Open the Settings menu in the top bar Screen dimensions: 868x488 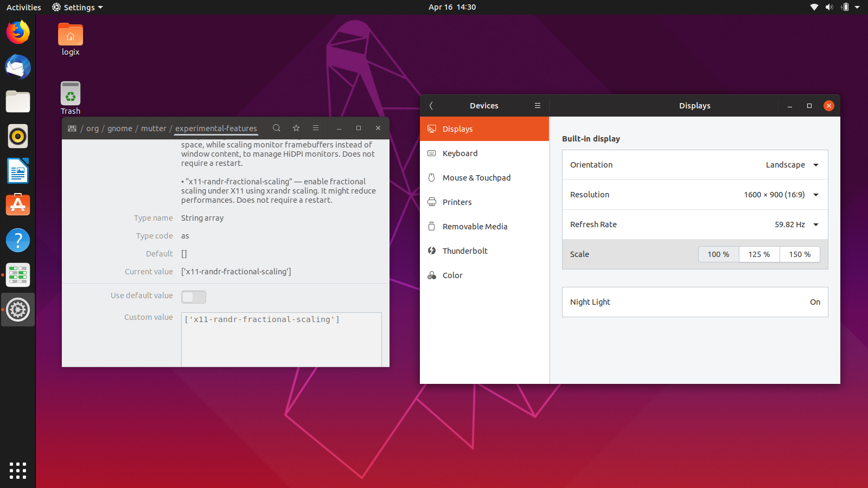[x=76, y=7]
